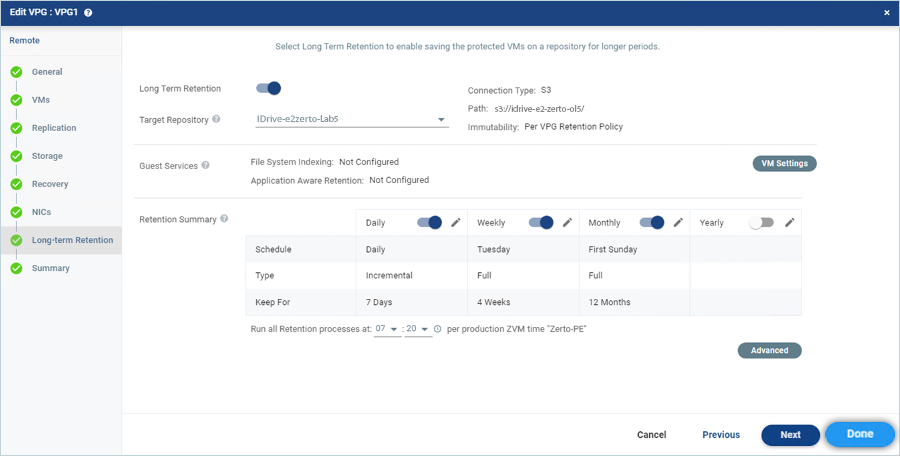Open the retention minutes dropdown
This screenshot has height=456, width=900.
(x=419, y=329)
